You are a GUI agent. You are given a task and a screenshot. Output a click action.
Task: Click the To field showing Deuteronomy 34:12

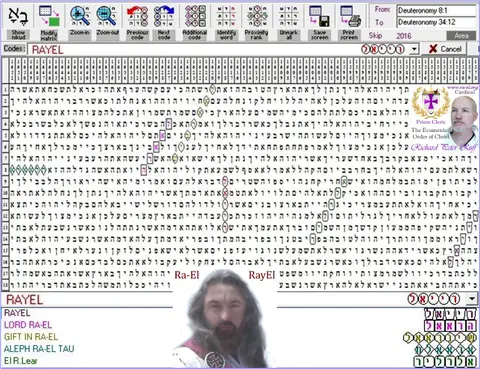[436, 22]
